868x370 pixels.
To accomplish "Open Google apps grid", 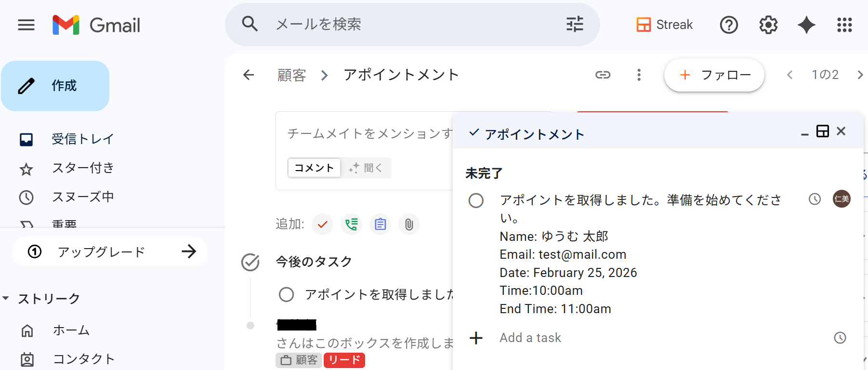I will point(844,25).
